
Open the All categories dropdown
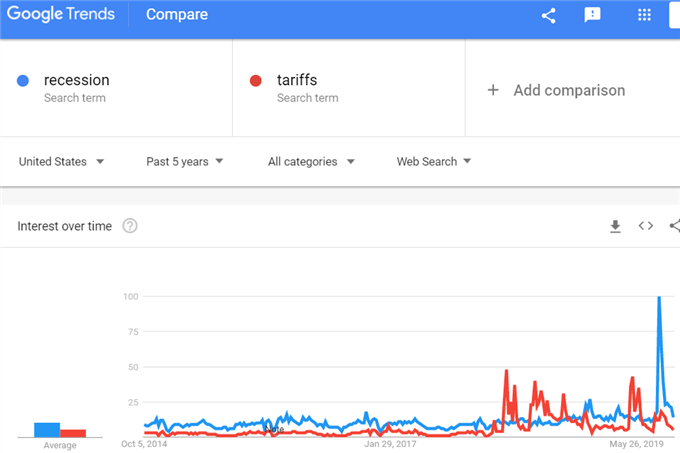click(x=311, y=162)
